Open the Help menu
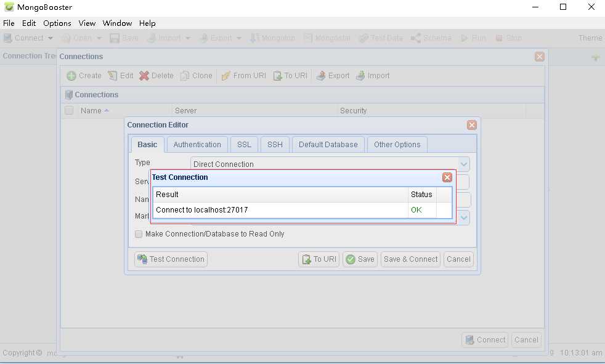Image resolution: width=605 pixels, height=364 pixels. click(147, 23)
